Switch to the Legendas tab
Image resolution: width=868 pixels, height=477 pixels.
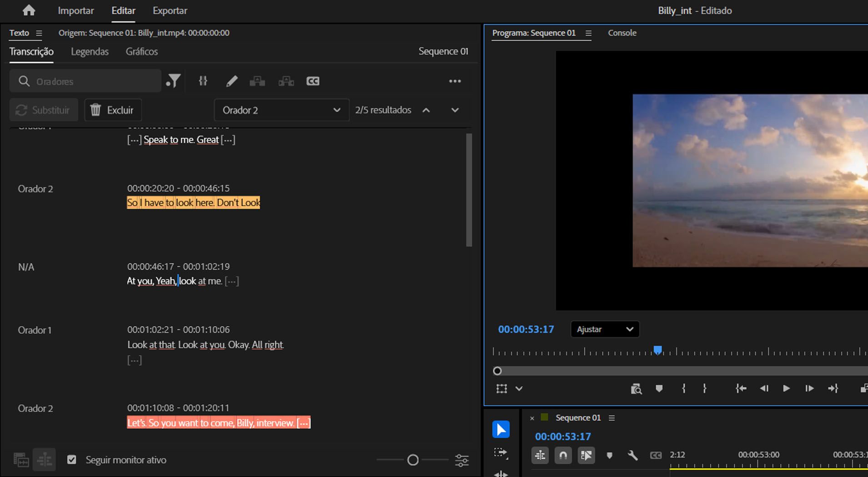tap(90, 51)
